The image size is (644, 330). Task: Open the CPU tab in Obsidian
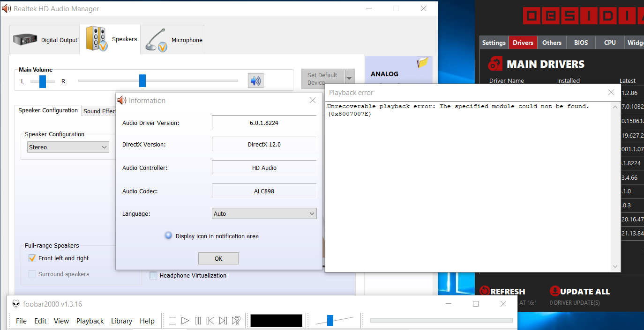pos(610,43)
